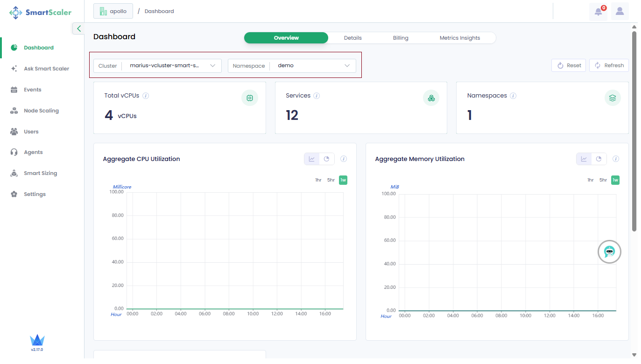Set CPU chart range to 1hr
The height and width of the screenshot is (364, 641).
(x=318, y=180)
